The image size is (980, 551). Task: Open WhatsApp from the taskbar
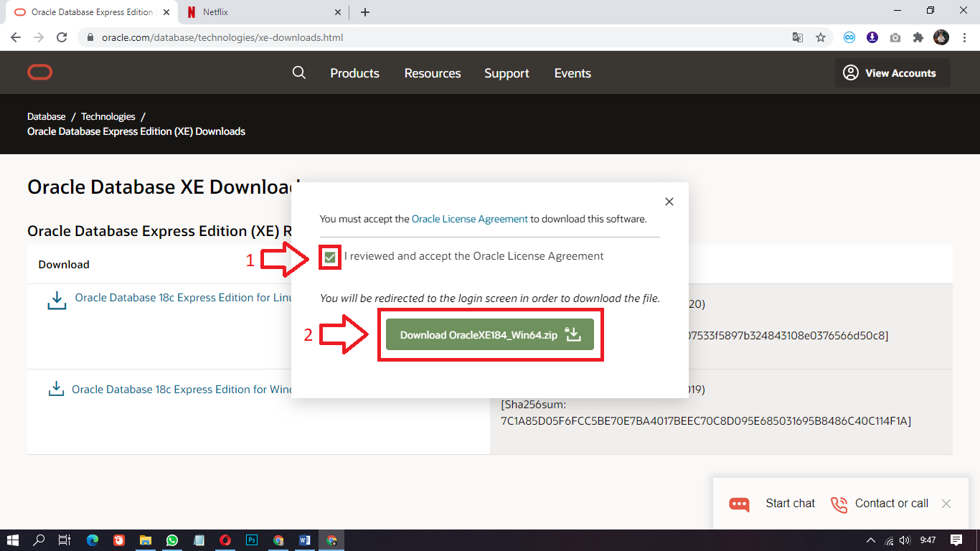172,540
